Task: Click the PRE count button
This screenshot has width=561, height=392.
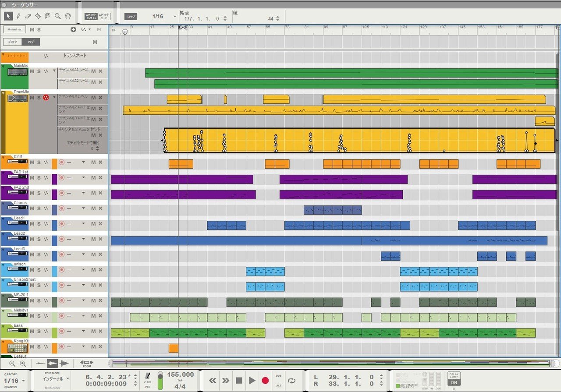Action: pos(148,387)
